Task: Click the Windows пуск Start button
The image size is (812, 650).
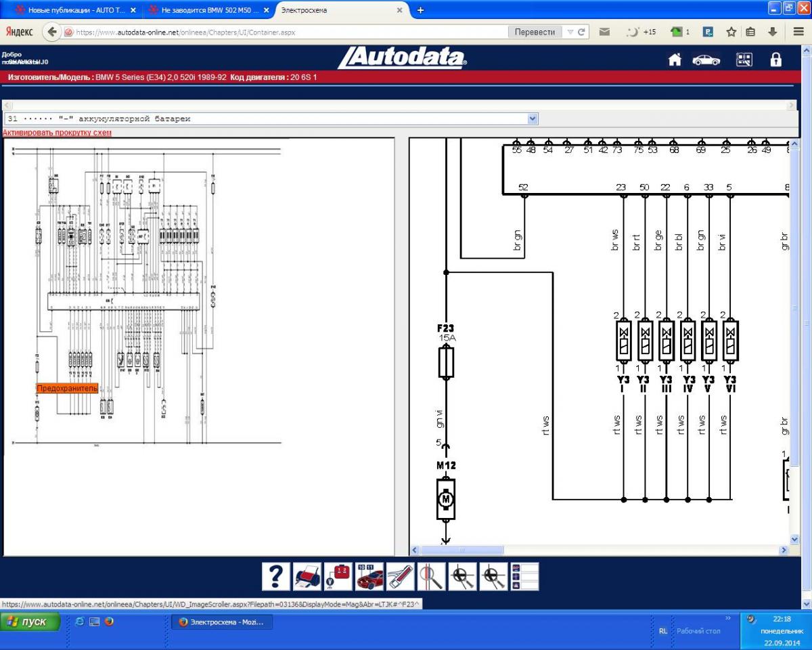Action: [31, 622]
